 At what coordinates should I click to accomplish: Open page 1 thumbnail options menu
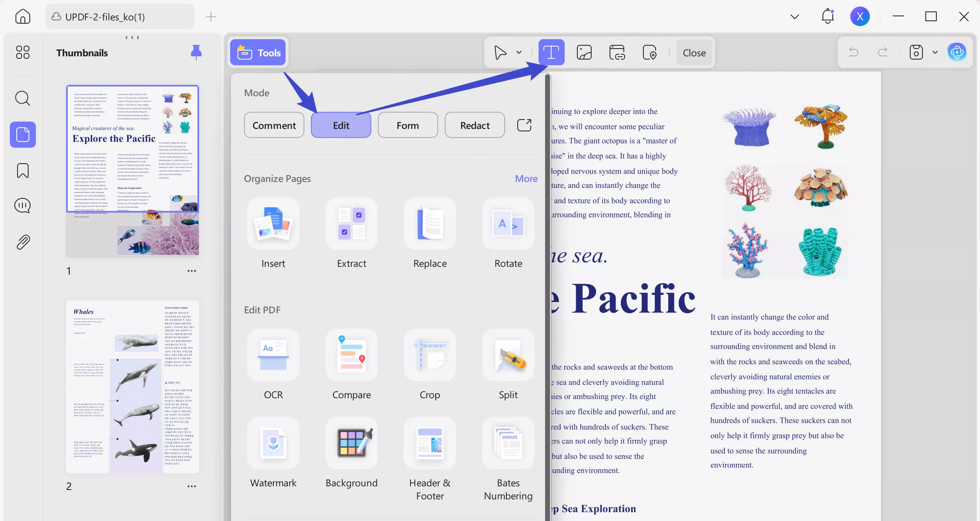tap(191, 271)
